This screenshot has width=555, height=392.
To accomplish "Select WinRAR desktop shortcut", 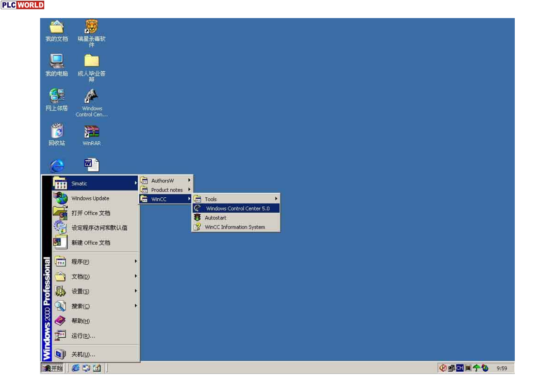I will click(x=92, y=135).
